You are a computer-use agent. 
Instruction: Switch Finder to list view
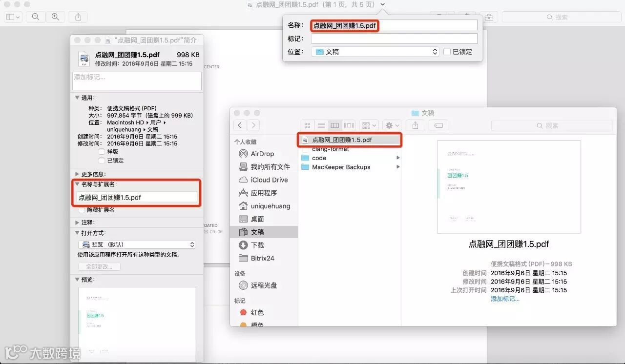click(321, 125)
